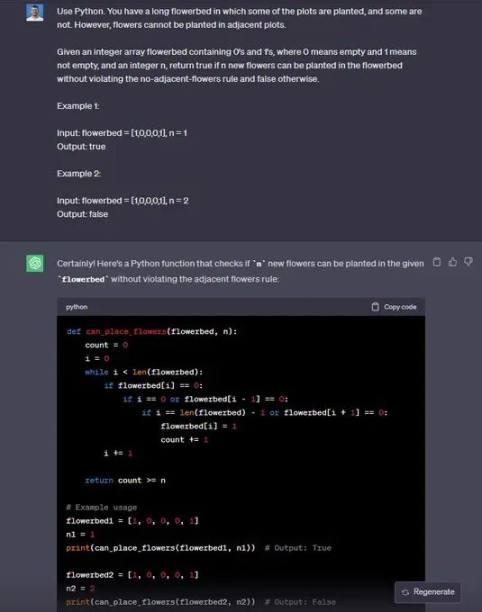Click the 'while i < len(flowerbed):' line
Viewport: 482px width, 612px height.
[x=144, y=372]
